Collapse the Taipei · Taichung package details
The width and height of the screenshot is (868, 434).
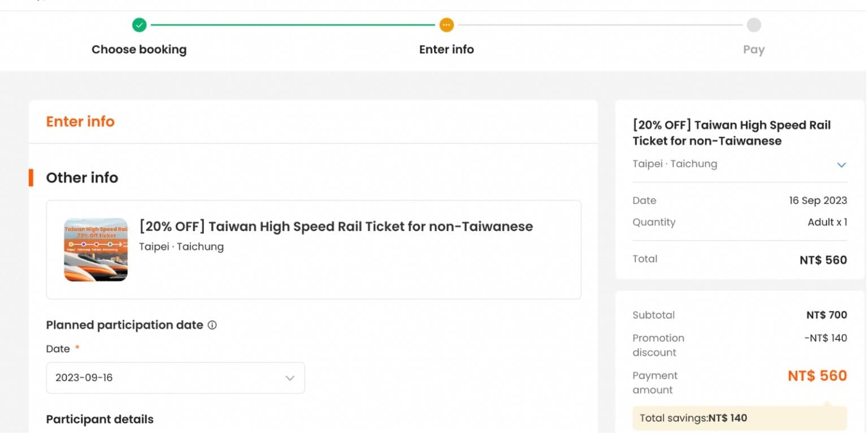pos(841,164)
